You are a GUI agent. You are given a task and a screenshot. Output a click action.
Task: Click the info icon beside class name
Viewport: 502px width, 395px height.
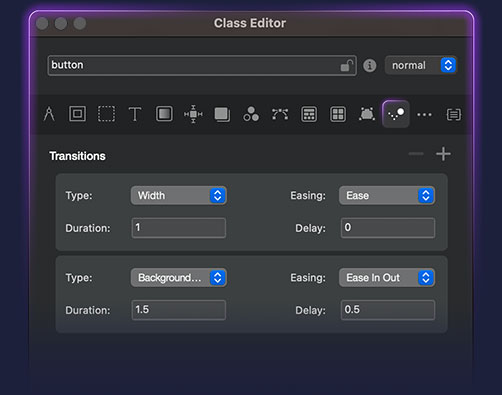(370, 65)
